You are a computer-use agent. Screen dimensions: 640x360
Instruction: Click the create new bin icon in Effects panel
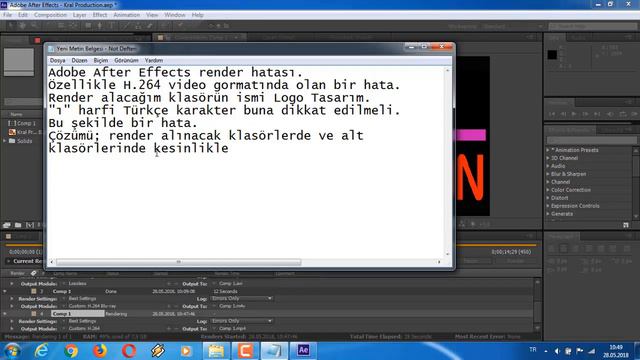click(x=626, y=225)
